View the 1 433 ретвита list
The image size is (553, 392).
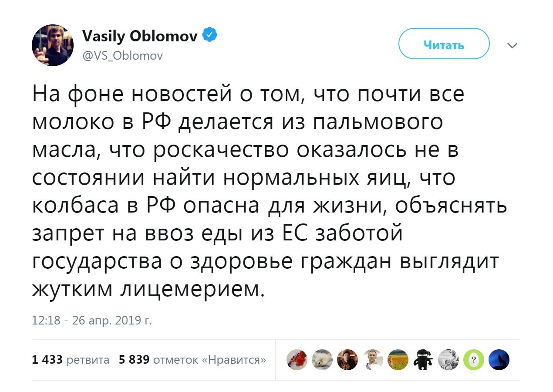point(71,360)
